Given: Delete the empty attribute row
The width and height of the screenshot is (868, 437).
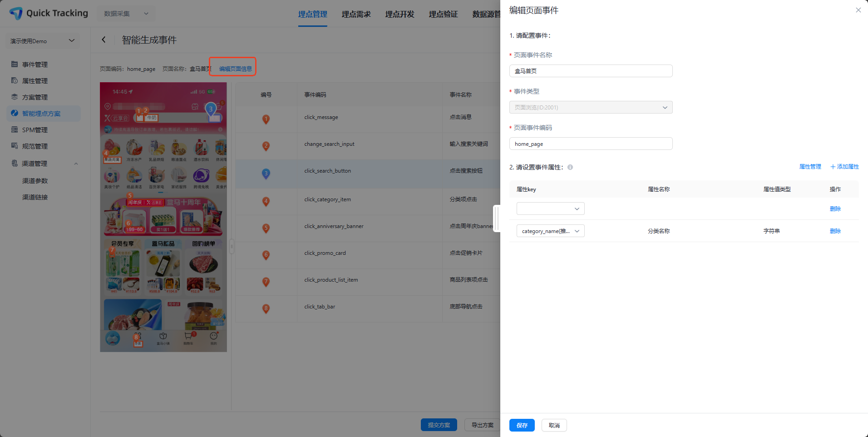Looking at the screenshot, I should pos(835,209).
